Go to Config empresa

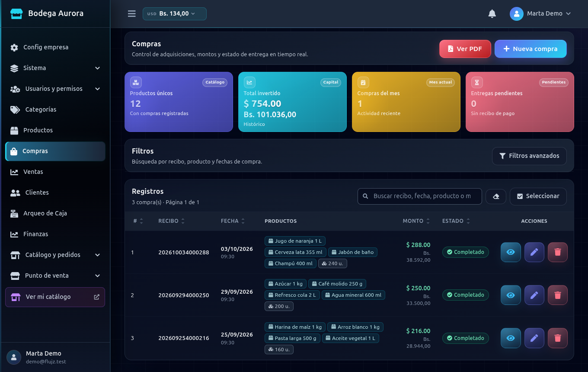coord(55,47)
